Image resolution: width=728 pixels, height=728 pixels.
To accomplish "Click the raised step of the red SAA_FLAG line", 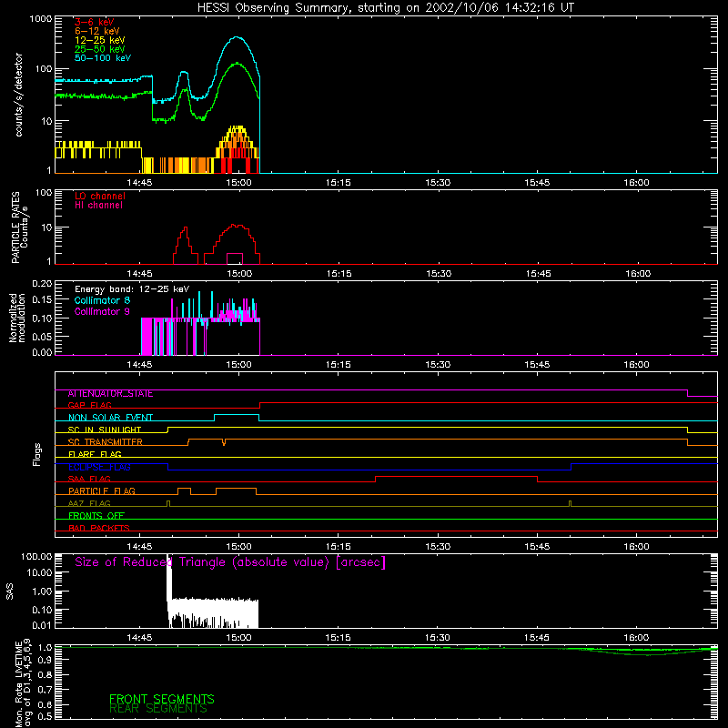I will pos(456,476).
